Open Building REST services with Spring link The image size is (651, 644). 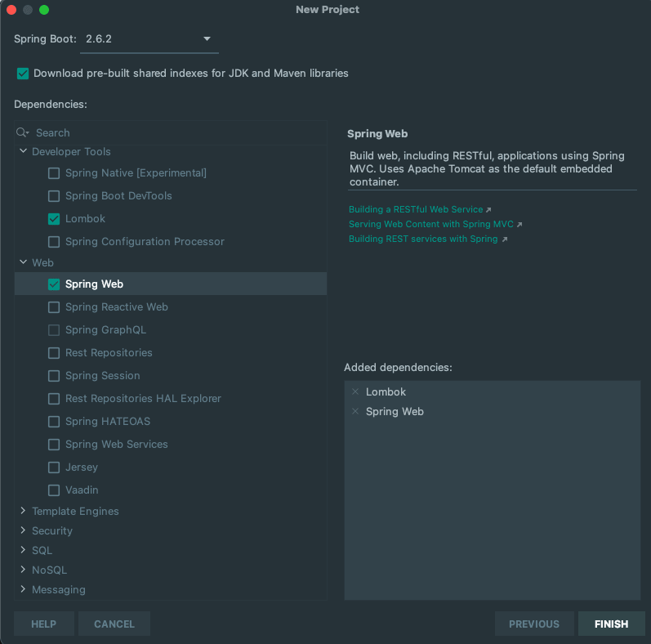[x=423, y=239]
